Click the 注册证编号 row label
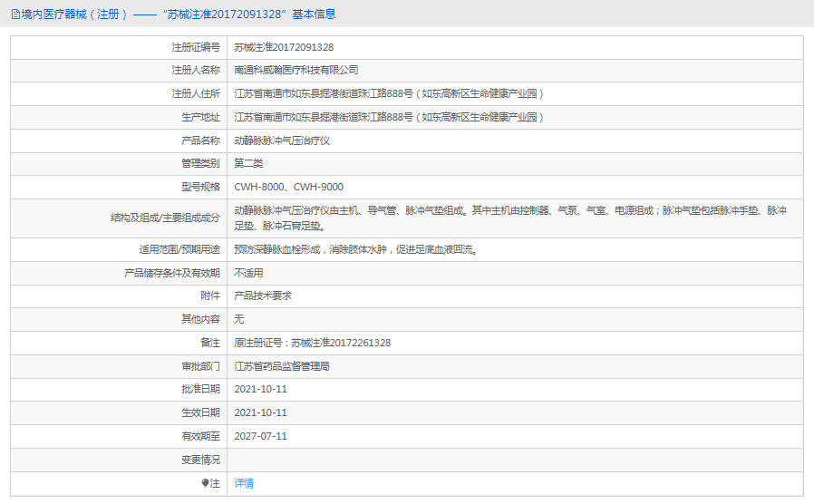 (196, 47)
